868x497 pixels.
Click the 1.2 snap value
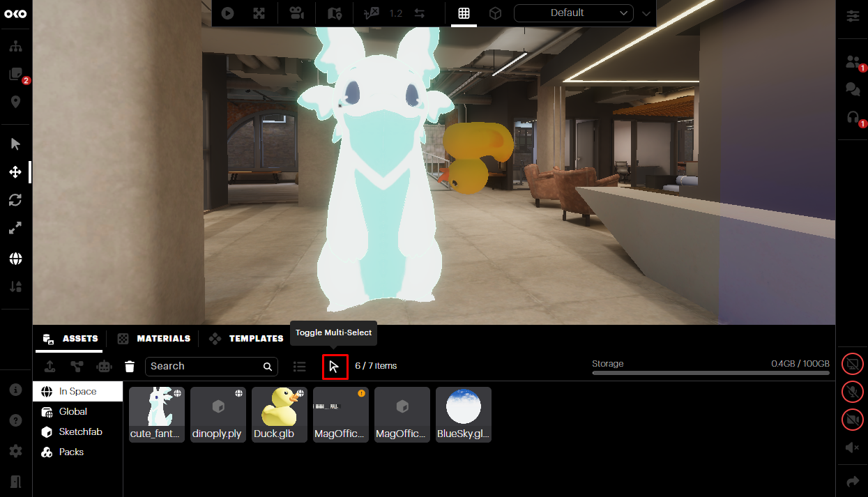click(x=396, y=13)
